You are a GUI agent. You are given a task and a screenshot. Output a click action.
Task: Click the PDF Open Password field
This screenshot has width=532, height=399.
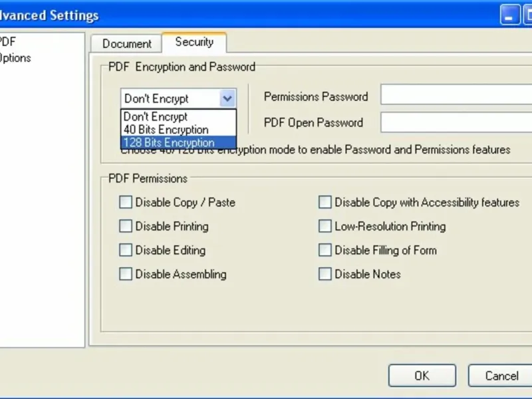pyautogui.click(x=456, y=122)
